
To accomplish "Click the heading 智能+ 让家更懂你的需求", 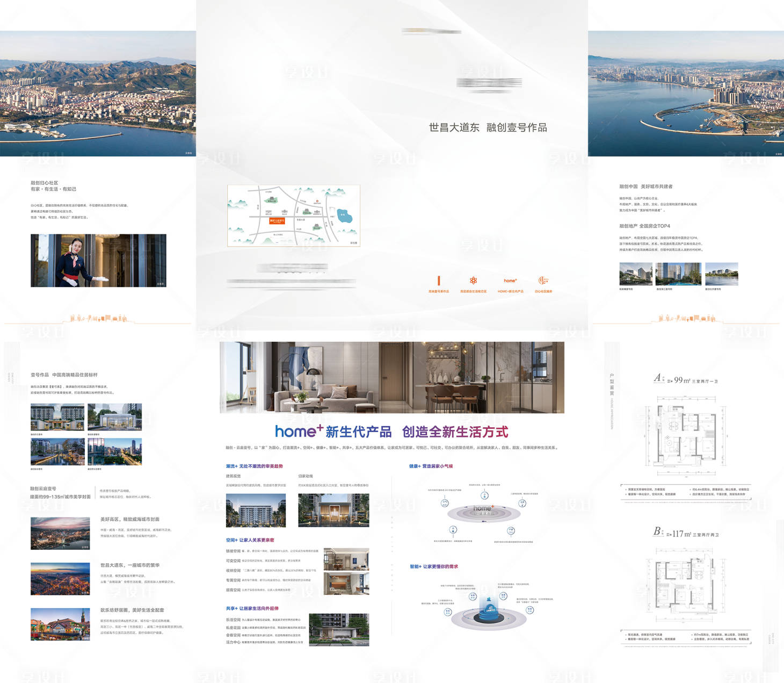I will click(434, 566).
